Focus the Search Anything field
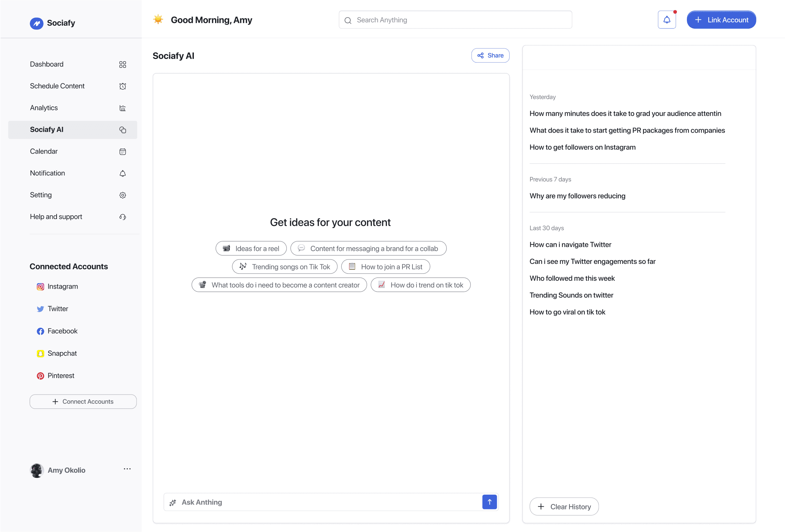 pyautogui.click(x=455, y=20)
